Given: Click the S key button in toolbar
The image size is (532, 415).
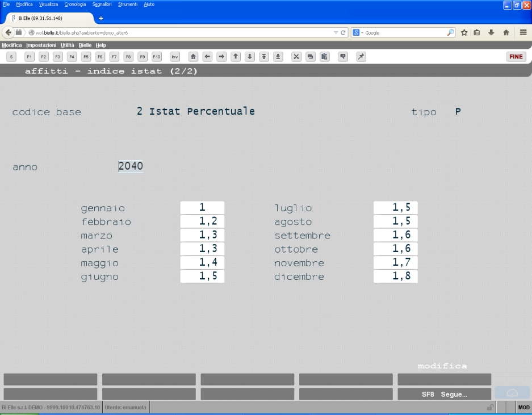Looking at the screenshot, I should (11, 57).
